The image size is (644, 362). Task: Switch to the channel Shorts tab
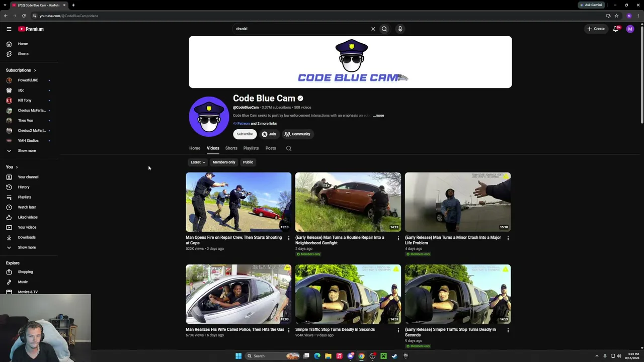coord(231,148)
